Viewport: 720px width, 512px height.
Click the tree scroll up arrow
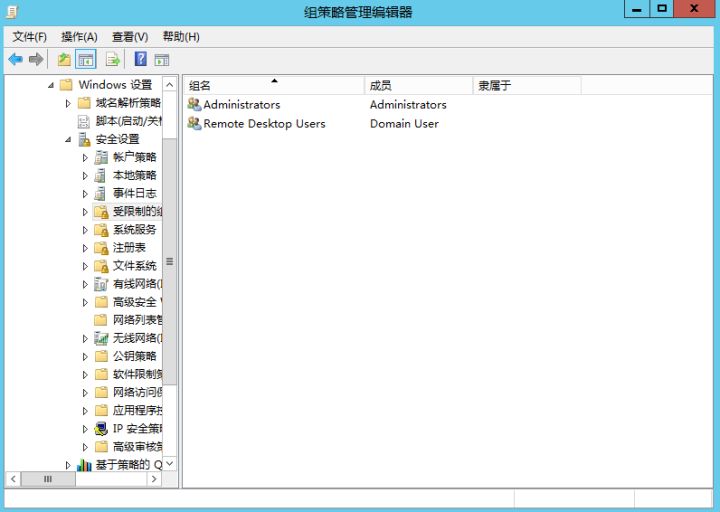169,85
